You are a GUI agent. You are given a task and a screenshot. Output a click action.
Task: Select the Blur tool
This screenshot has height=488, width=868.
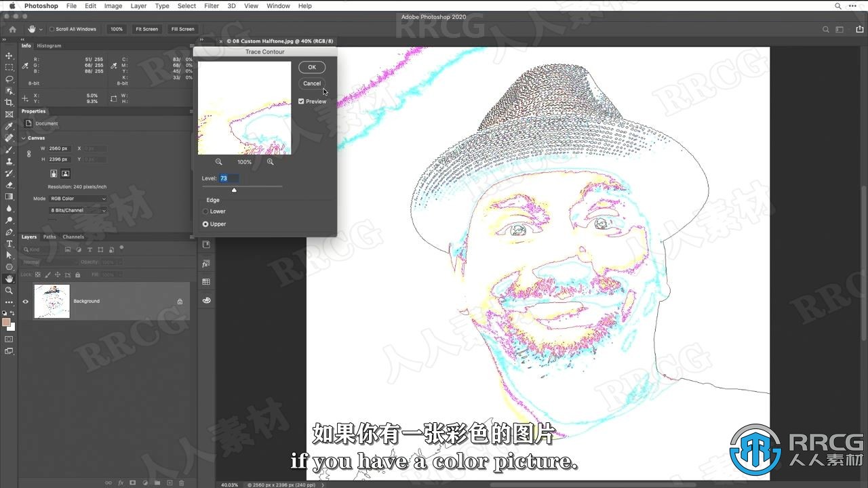tap(9, 208)
